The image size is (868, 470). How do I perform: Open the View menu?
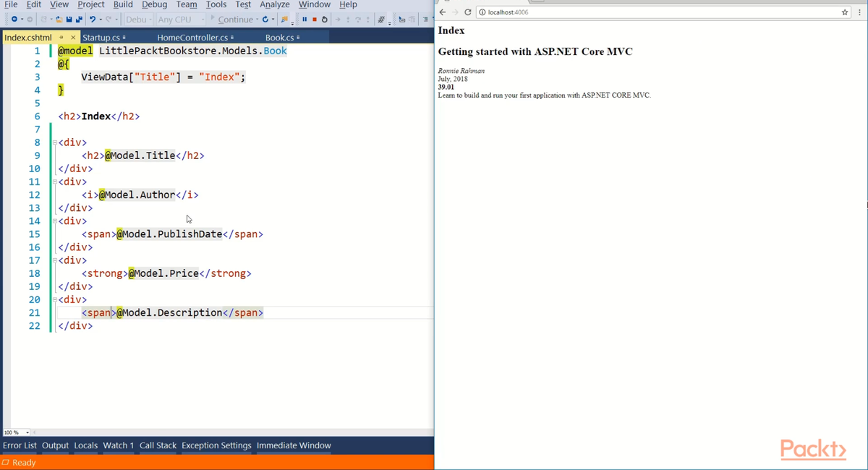[x=59, y=4]
